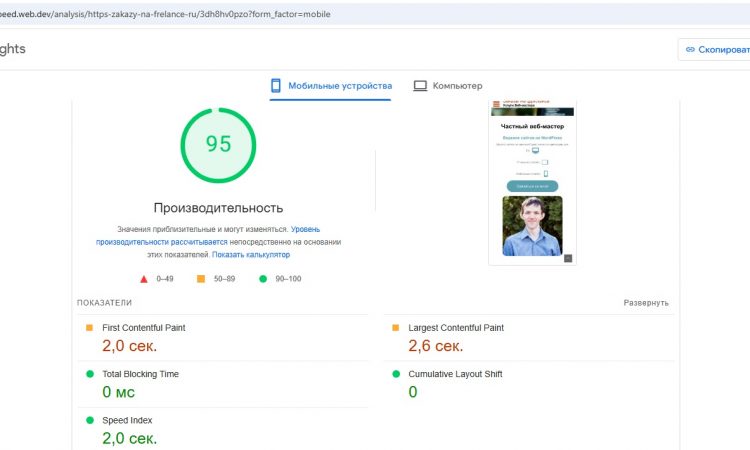Click the orange square 50–89 legend icon
The image size is (750, 450).
[x=201, y=279]
